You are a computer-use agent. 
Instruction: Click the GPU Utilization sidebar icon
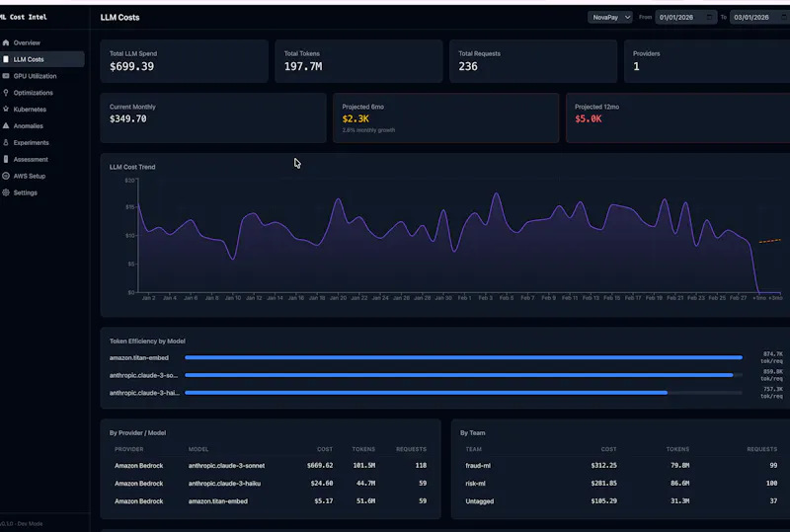click(6, 76)
